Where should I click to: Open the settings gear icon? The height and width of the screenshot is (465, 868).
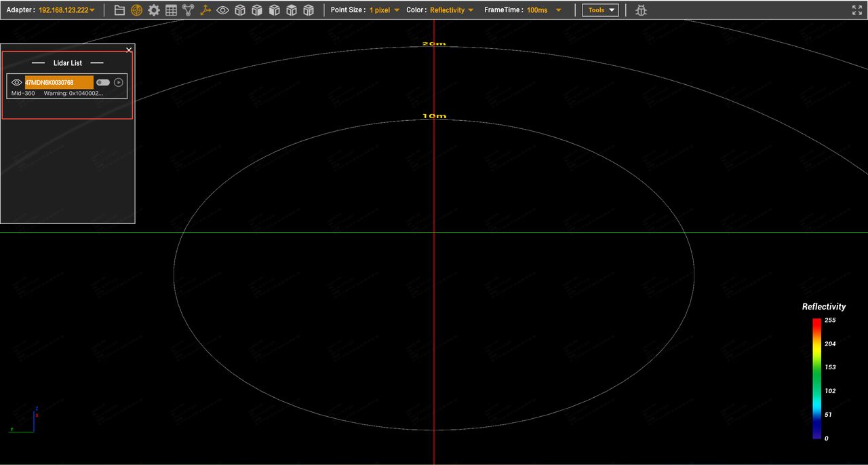(x=154, y=10)
